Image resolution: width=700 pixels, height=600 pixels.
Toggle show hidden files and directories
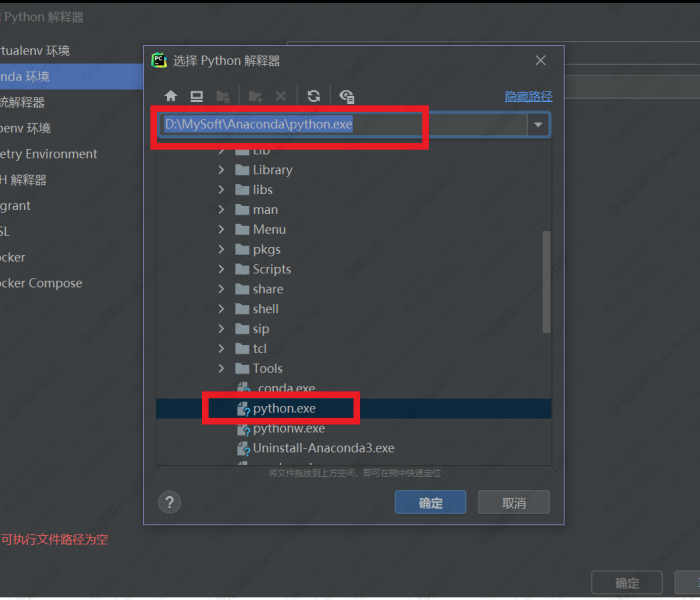coord(347,96)
